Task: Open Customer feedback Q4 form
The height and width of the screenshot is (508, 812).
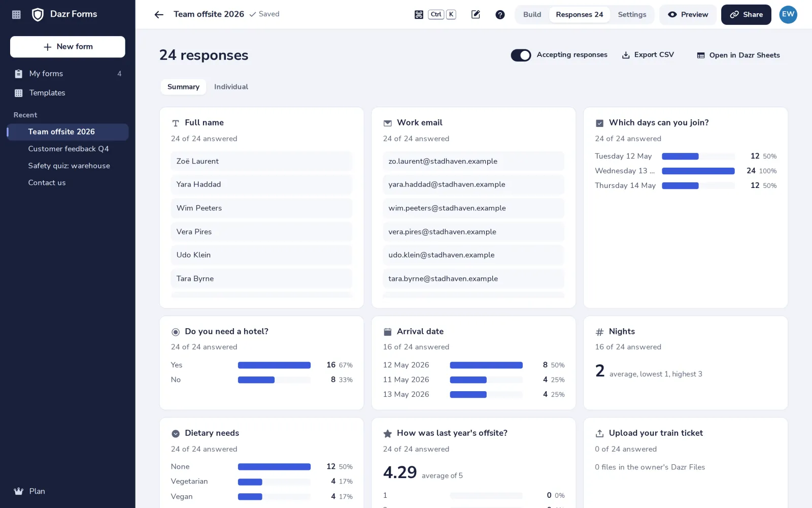Action: (x=68, y=149)
